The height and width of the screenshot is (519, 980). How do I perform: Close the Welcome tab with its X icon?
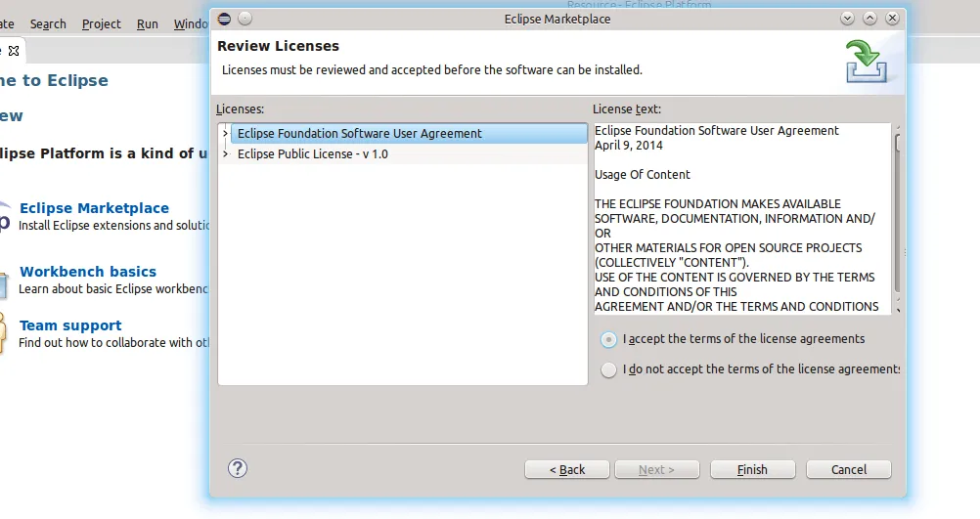14,50
